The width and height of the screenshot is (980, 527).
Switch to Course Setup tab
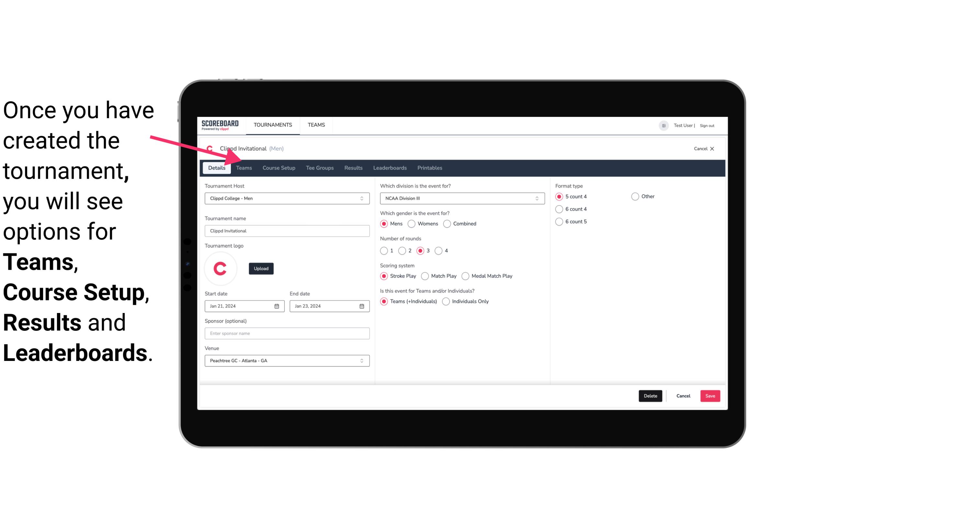pos(279,167)
